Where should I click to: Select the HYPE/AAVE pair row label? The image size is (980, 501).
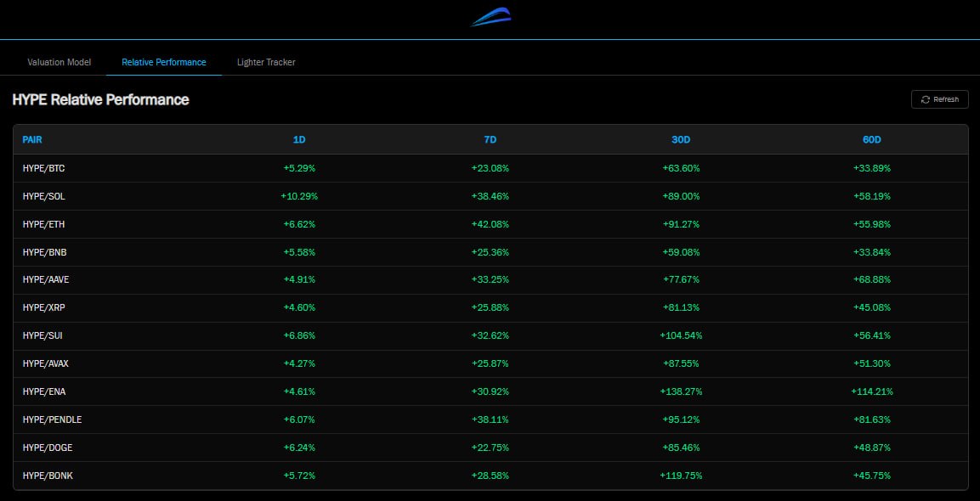point(46,280)
